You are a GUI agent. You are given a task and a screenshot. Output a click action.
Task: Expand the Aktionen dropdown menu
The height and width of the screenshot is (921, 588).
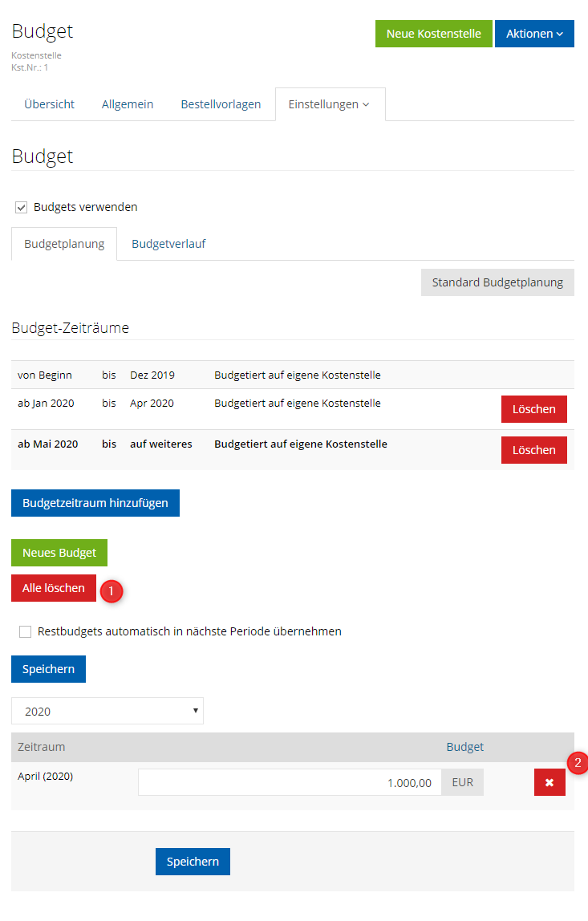pyautogui.click(x=534, y=34)
